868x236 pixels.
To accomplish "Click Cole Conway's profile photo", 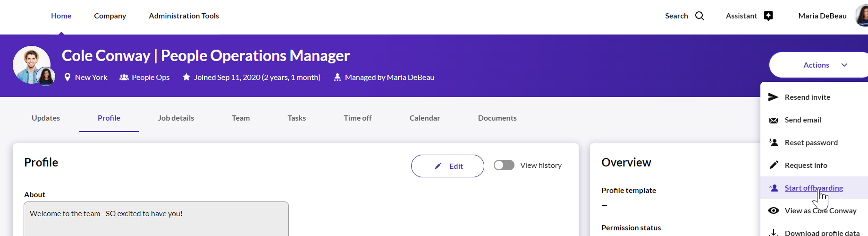I will [x=30, y=64].
